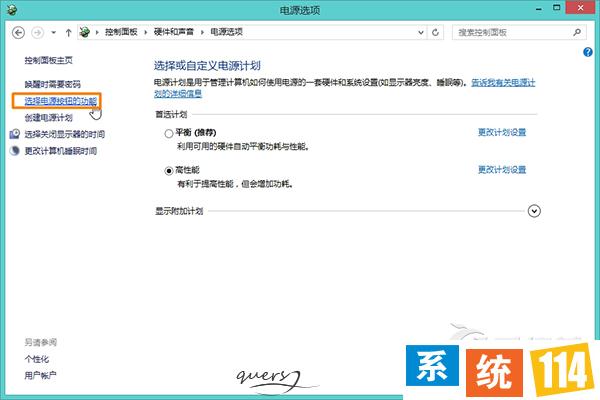The width and height of the screenshot is (600, 400).
Task: Click the sleep time moon icon
Action: tap(15, 151)
